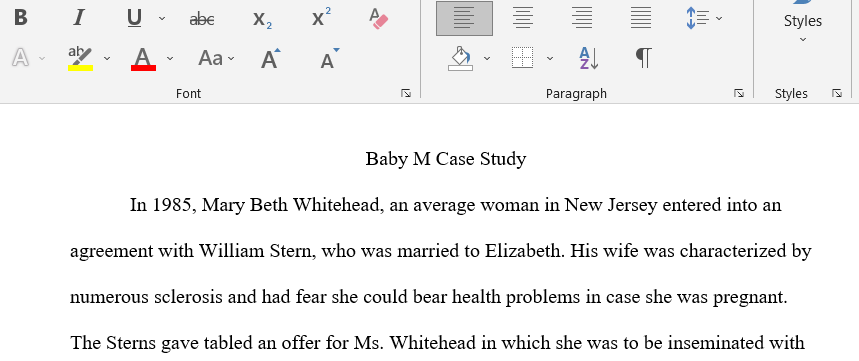This screenshot has height=361, width=859.
Task: Toggle Italic formatting
Action: click(x=78, y=18)
